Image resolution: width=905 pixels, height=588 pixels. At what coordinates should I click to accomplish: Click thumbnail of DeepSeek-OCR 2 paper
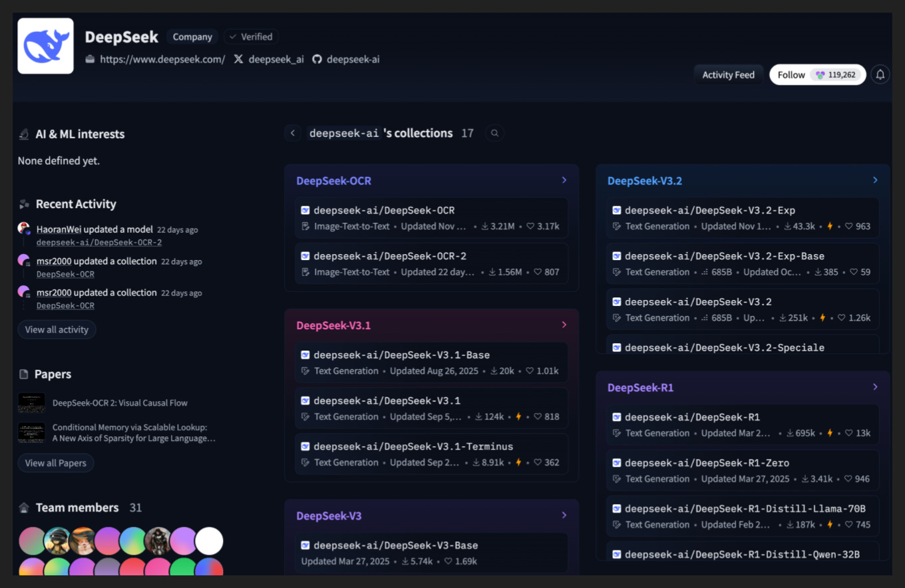31,403
